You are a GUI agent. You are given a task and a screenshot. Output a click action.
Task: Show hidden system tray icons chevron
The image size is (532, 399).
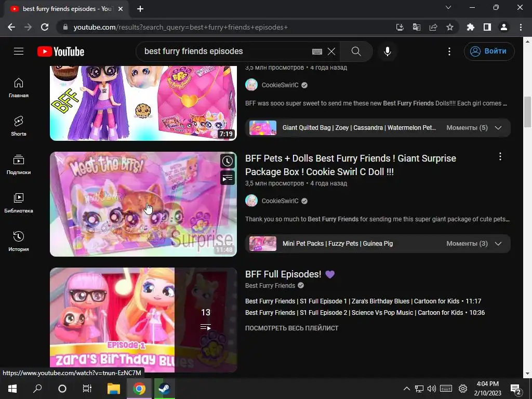(406, 389)
